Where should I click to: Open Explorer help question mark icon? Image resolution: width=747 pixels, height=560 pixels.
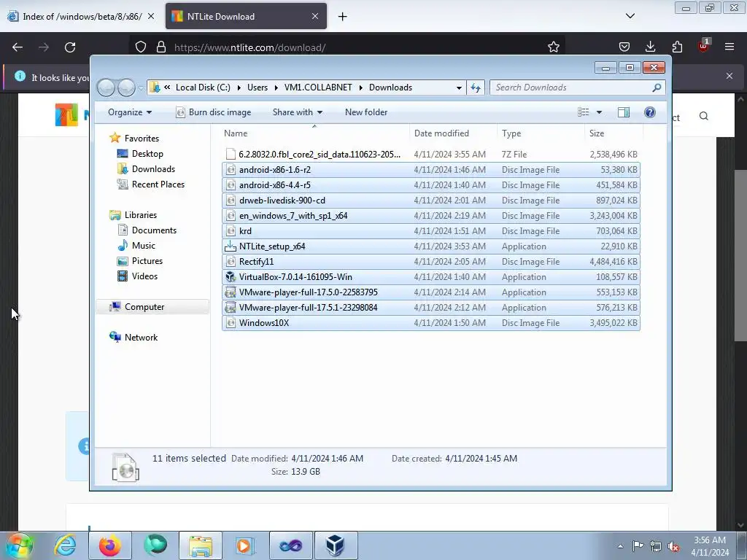[x=649, y=112]
